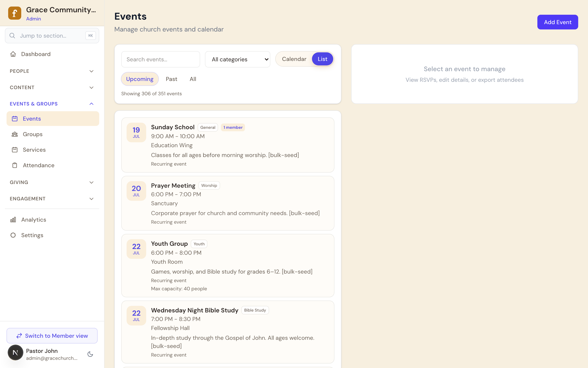This screenshot has height=368, width=588.
Task: Click the Settings gear icon
Action: tap(13, 235)
